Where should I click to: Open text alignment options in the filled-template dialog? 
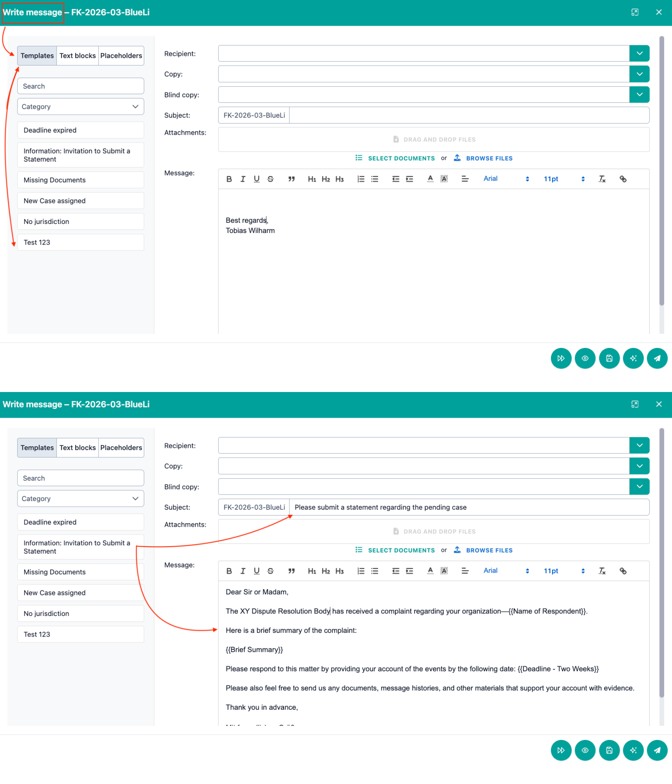click(465, 571)
